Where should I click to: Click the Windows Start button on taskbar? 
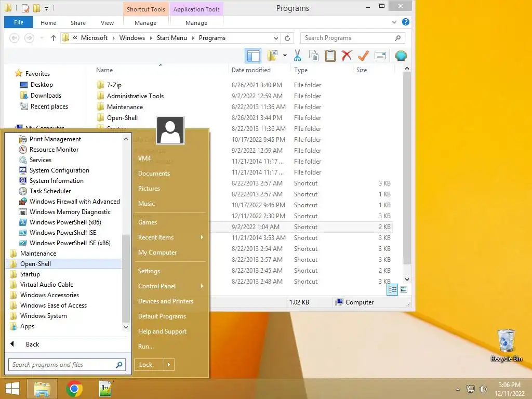(12, 389)
